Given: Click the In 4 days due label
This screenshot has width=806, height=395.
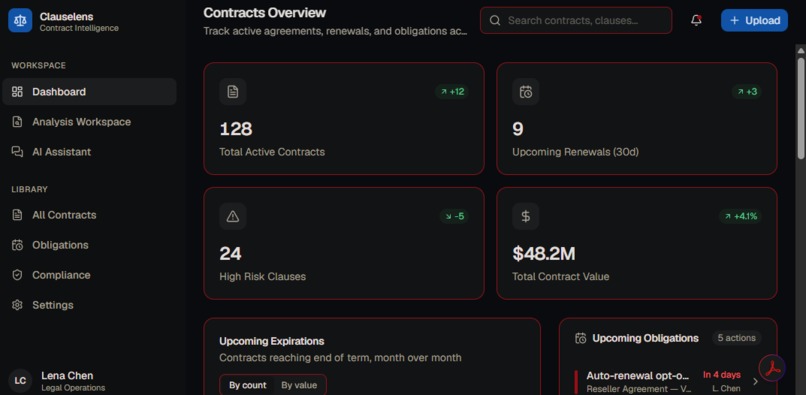Looking at the screenshot, I should point(722,374).
